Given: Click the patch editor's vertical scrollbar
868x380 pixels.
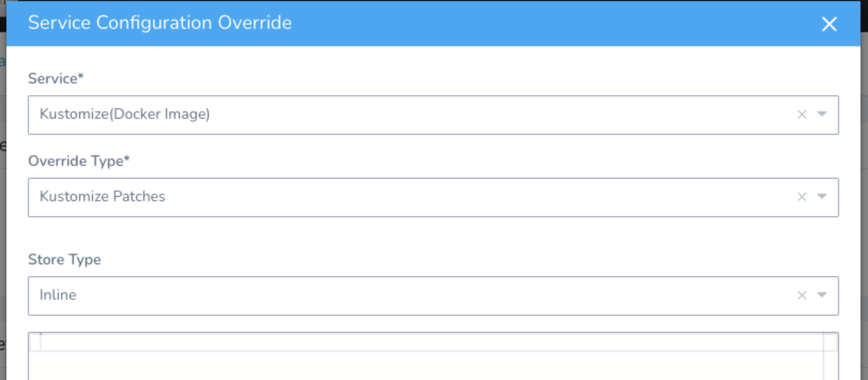Looking at the screenshot, I should point(831,356).
